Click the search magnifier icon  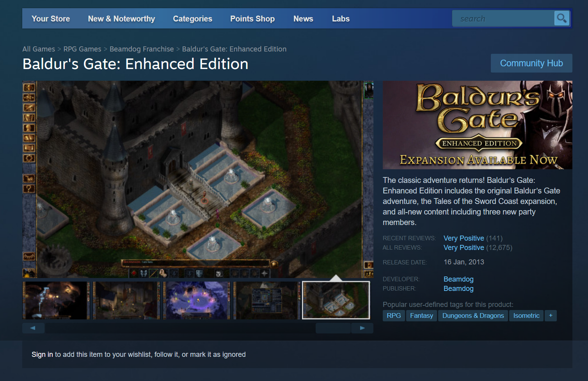[562, 18]
